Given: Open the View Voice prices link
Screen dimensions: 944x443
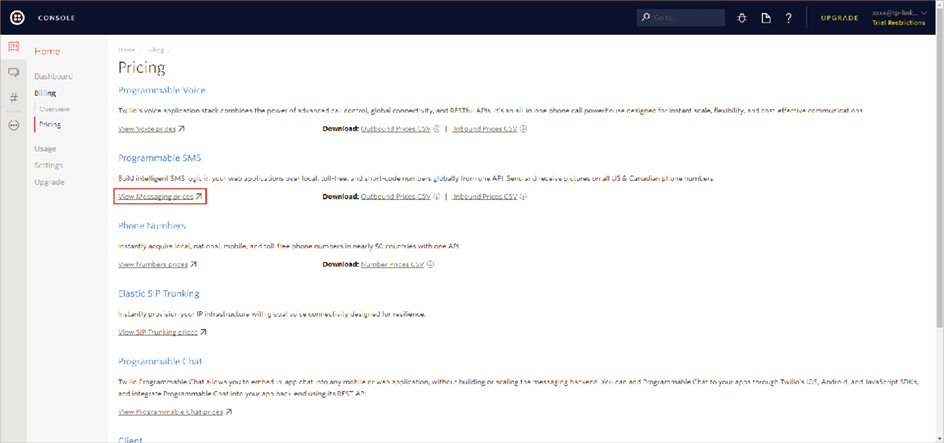Looking at the screenshot, I should 147,129.
